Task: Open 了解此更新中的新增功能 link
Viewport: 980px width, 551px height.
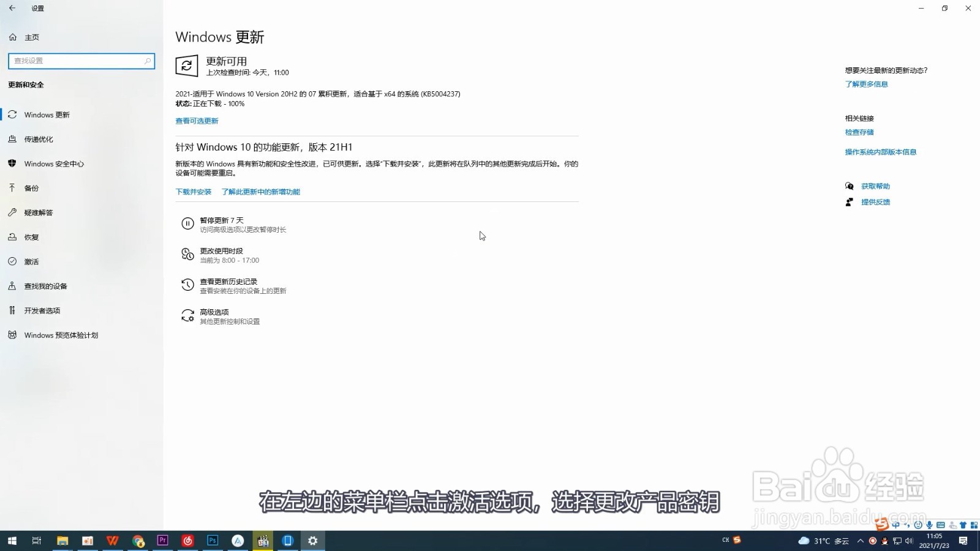Action: pyautogui.click(x=261, y=192)
